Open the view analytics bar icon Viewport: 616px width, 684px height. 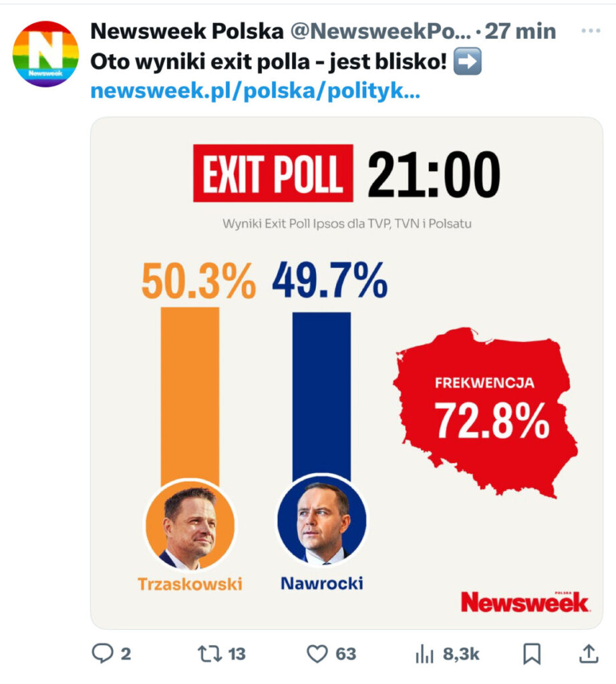[x=424, y=654]
